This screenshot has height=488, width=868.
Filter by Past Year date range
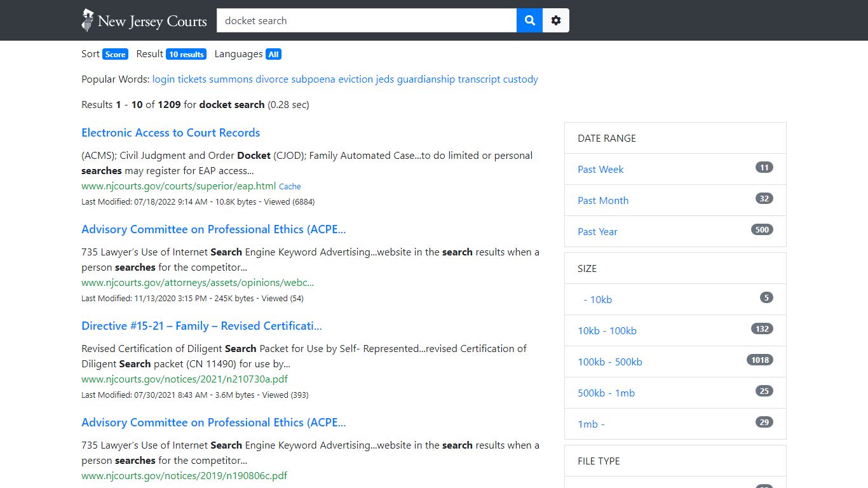point(597,231)
